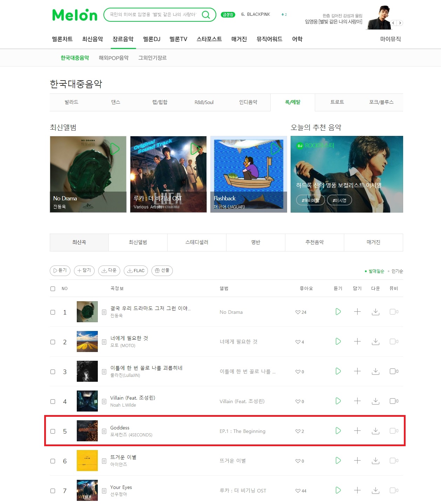Open the Flashback album thumbnail
This screenshot has width=441, height=504.
tap(249, 174)
